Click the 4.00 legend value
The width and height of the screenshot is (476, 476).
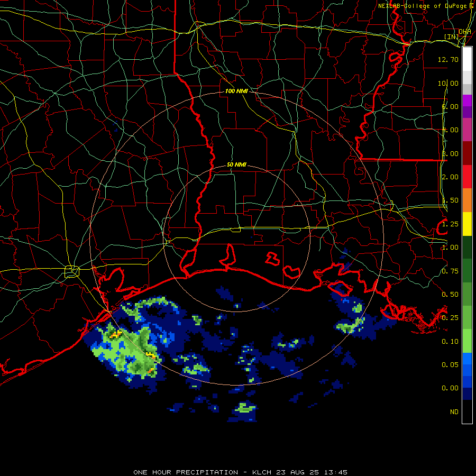[450, 130]
